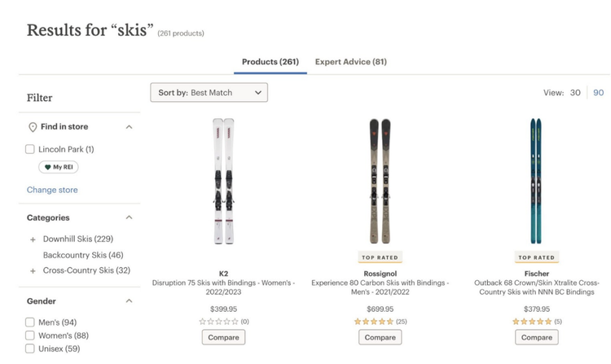Set view to 90 products per page
This screenshot has width=611, height=364.
598,93
